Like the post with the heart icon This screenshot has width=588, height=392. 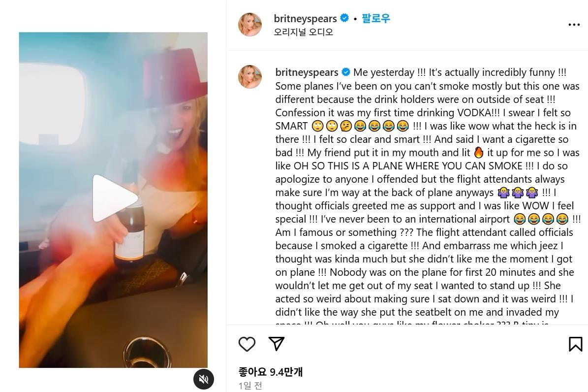(x=247, y=344)
